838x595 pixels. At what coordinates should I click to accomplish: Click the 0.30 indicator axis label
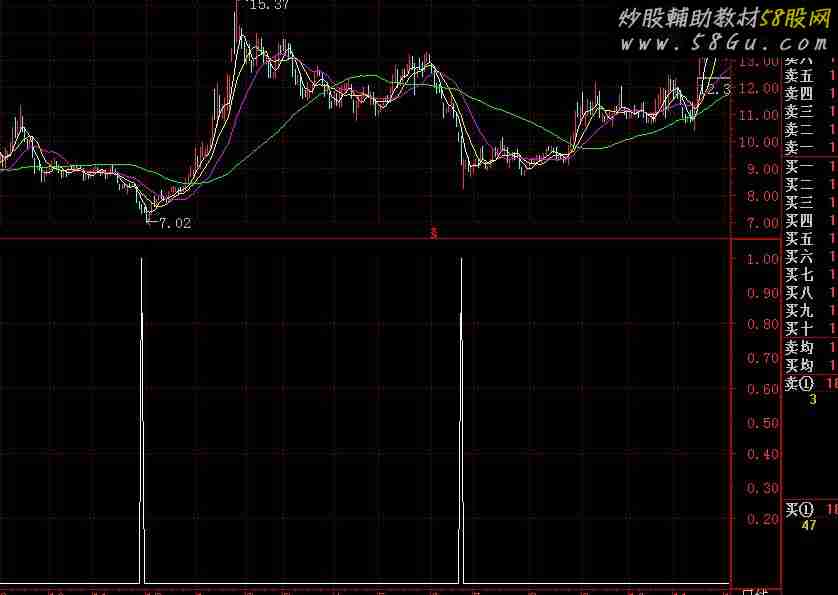point(763,488)
